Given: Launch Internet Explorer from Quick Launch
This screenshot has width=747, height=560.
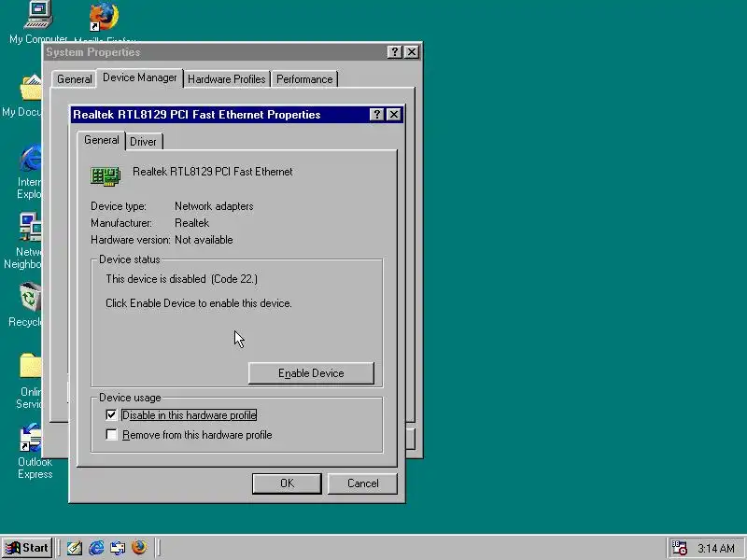Looking at the screenshot, I should (x=96, y=548).
